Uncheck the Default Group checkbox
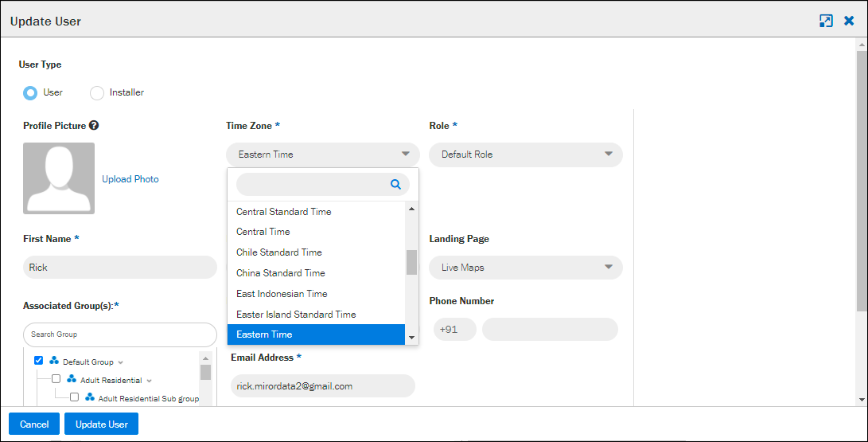The image size is (868, 442). [x=39, y=361]
